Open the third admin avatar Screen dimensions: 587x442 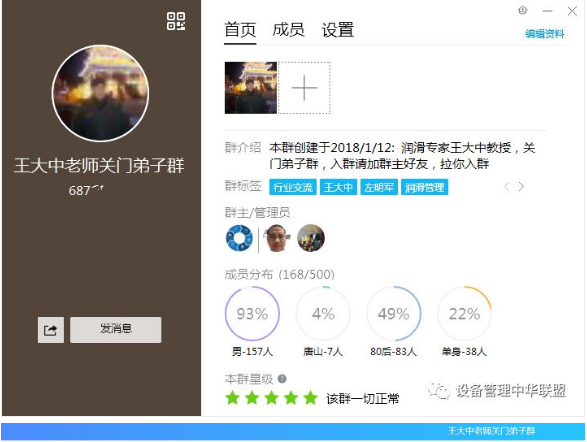311,238
